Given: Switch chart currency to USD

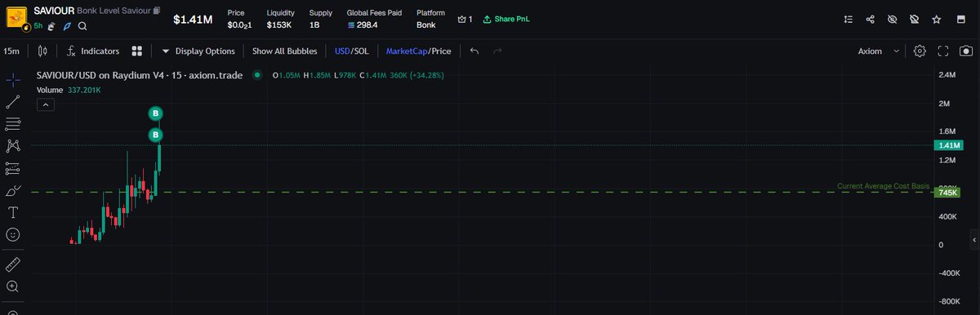Looking at the screenshot, I should click(341, 51).
